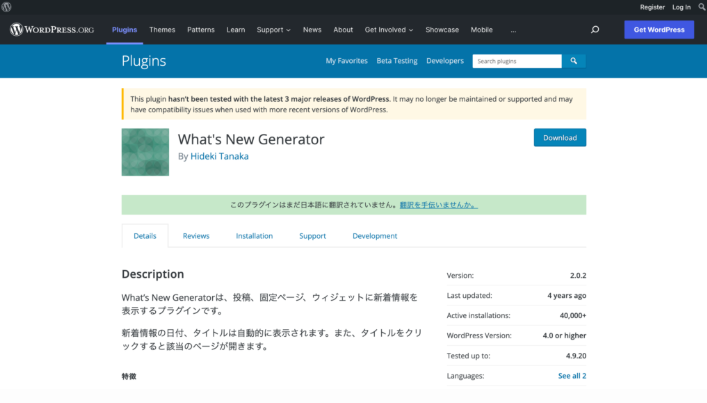Viewport: 707px width, 403px height.
Task: Open author Hideki Tanaka's profile
Action: coord(220,156)
